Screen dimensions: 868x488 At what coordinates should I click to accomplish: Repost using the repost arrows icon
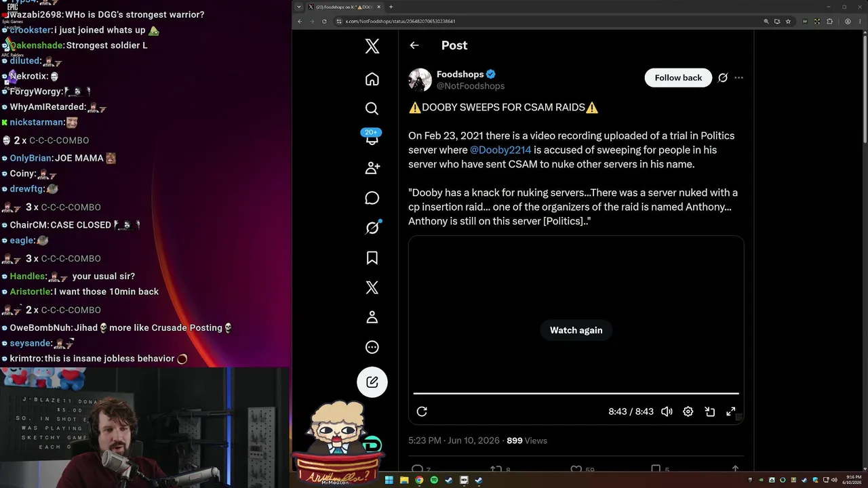496,469
